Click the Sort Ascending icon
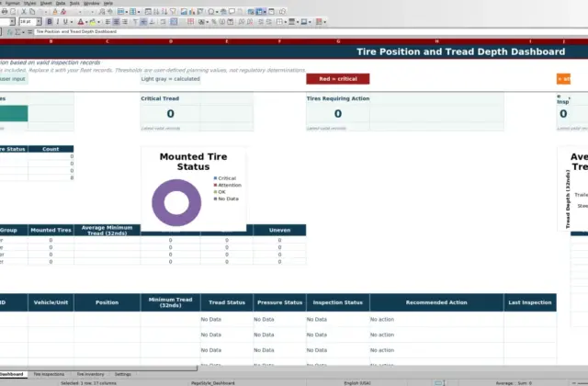The image size is (588, 386). pyautogui.click(x=155, y=12)
